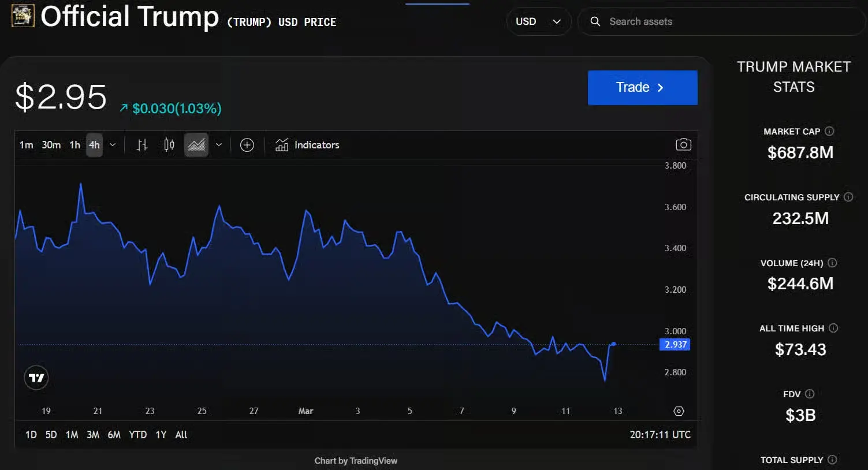
Task: Expand the time interval dropdown arrow
Action: (x=113, y=145)
